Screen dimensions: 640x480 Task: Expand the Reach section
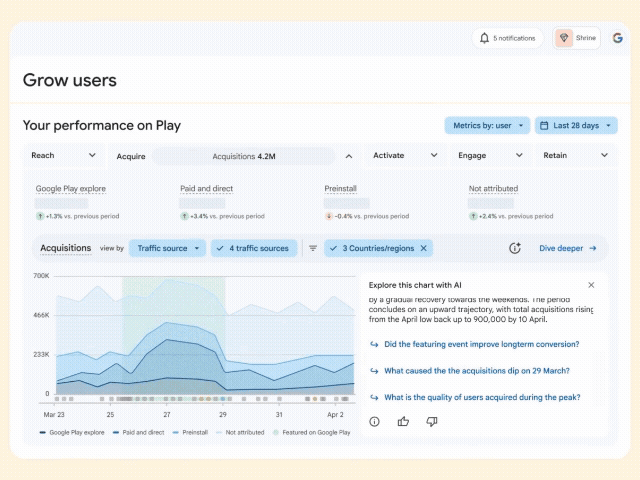point(64,155)
